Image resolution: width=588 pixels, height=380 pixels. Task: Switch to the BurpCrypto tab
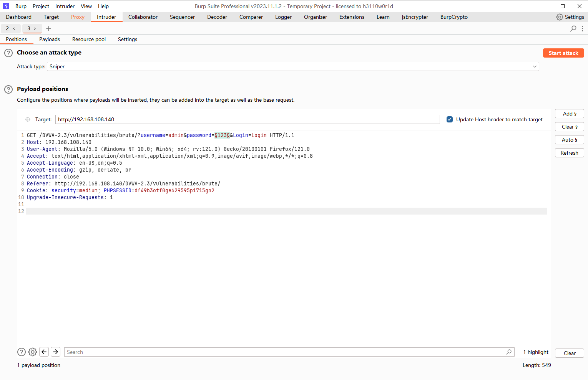click(x=454, y=17)
